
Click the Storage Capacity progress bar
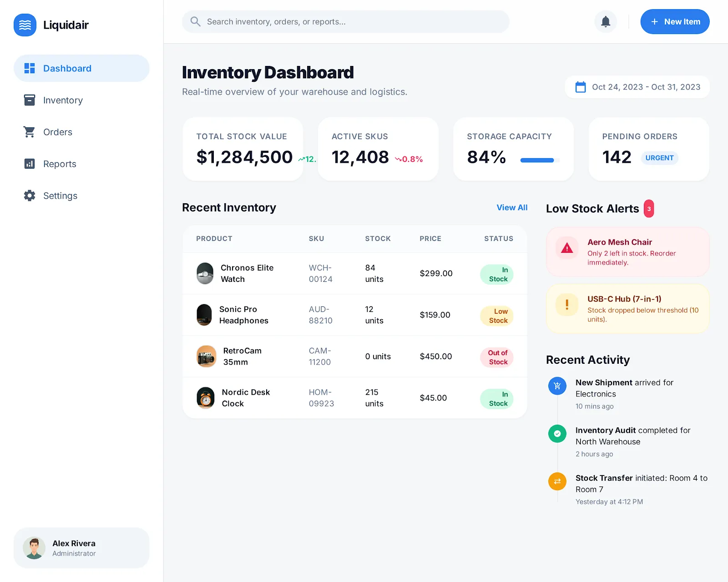pos(540,160)
